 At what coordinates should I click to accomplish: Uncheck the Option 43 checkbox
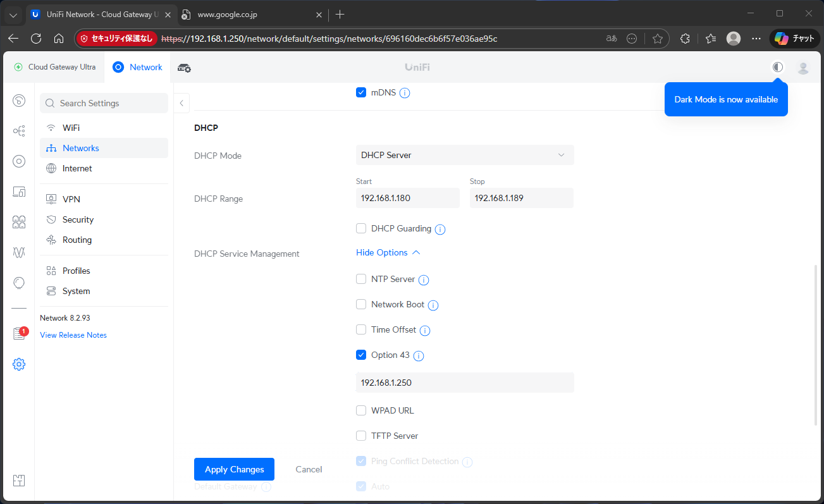click(x=361, y=355)
